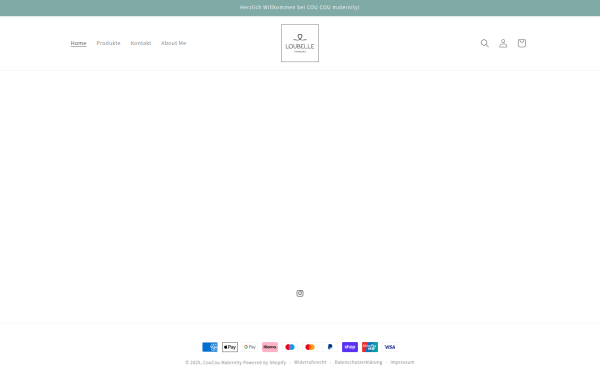Viewport: 600px width, 375px height.
Task: Open the About Me page
Action: pyautogui.click(x=173, y=43)
